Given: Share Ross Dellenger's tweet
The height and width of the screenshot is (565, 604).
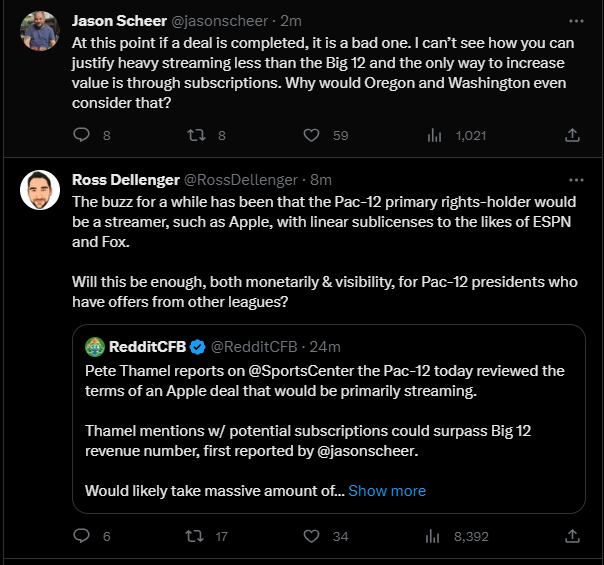Looking at the screenshot, I should (x=573, y=536).
